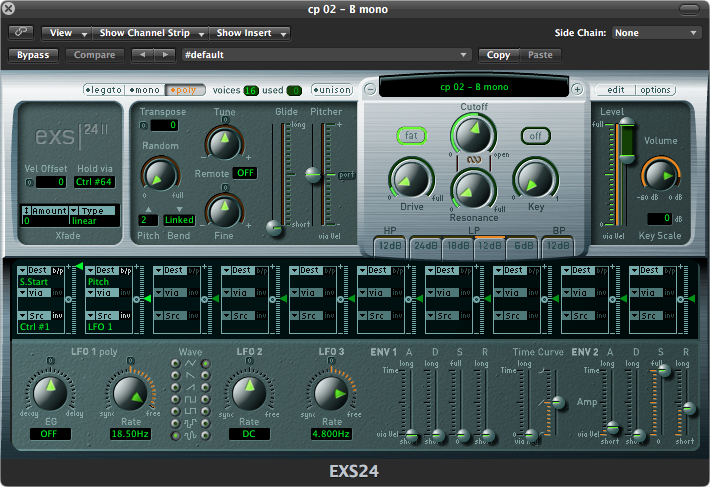Screen dimensions: 710x487
Task: Click the Drive knob
Action: 411,179
